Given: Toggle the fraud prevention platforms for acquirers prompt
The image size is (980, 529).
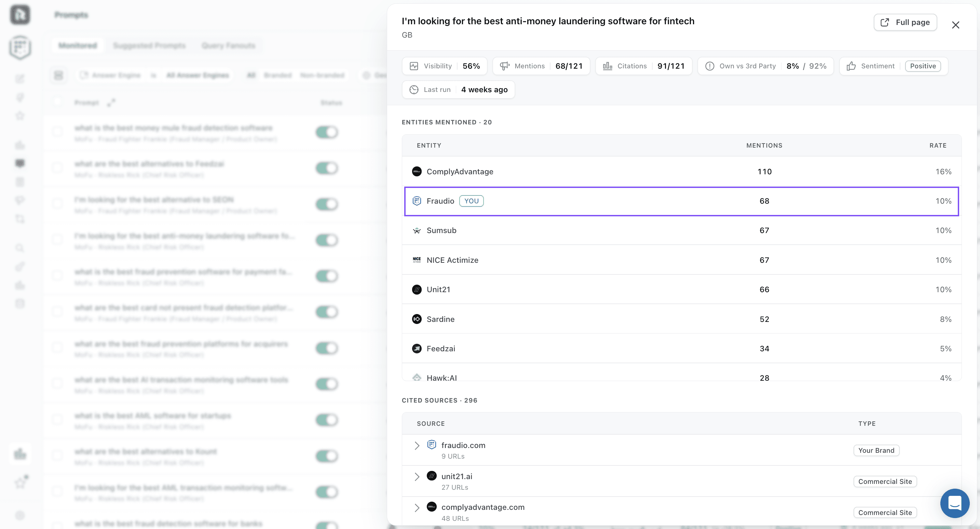Looking at the screenshot, I should pos(326,348).
